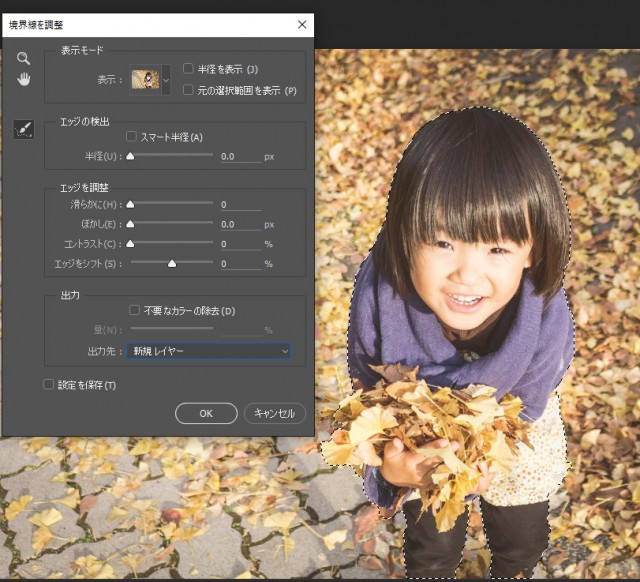Enable the 半径を表示 (J) checkbox

point(188,69)
